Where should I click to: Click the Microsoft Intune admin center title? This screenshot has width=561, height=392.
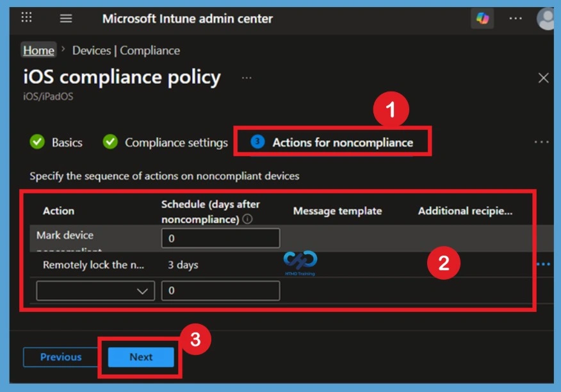(188, 19)
